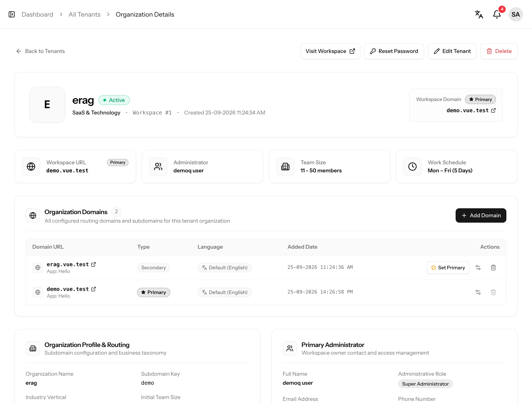
Task: Open settings sliders for erag.vue.test row
Action: [478, 268]
